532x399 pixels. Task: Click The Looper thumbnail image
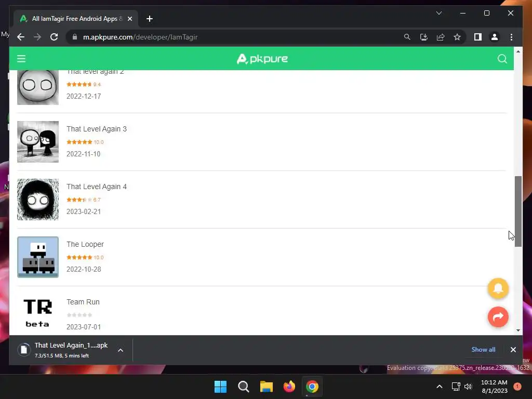point(37,257)
